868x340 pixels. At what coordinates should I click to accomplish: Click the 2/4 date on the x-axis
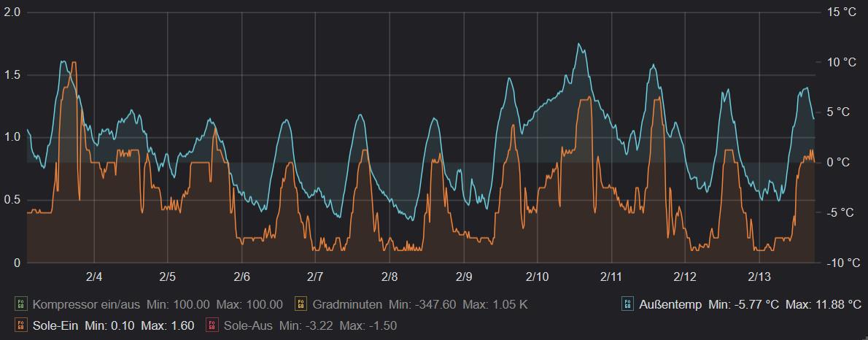tap(94, 277)
